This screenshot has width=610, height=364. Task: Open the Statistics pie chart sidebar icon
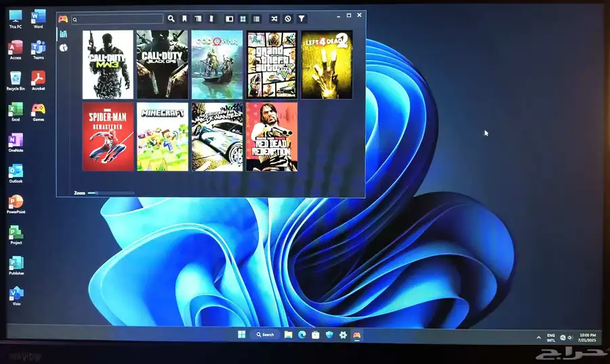pyautogui.click(x=64, y=48)
